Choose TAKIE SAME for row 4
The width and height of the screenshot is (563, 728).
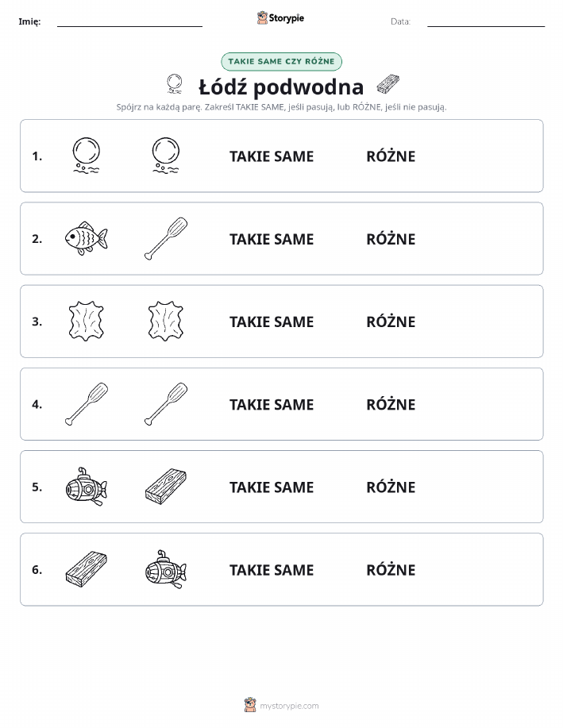click(x=272, y=404)
